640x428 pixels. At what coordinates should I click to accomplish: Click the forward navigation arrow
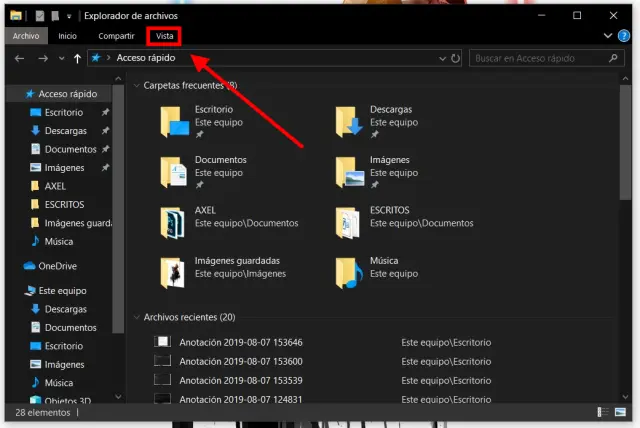pos(43,58)
